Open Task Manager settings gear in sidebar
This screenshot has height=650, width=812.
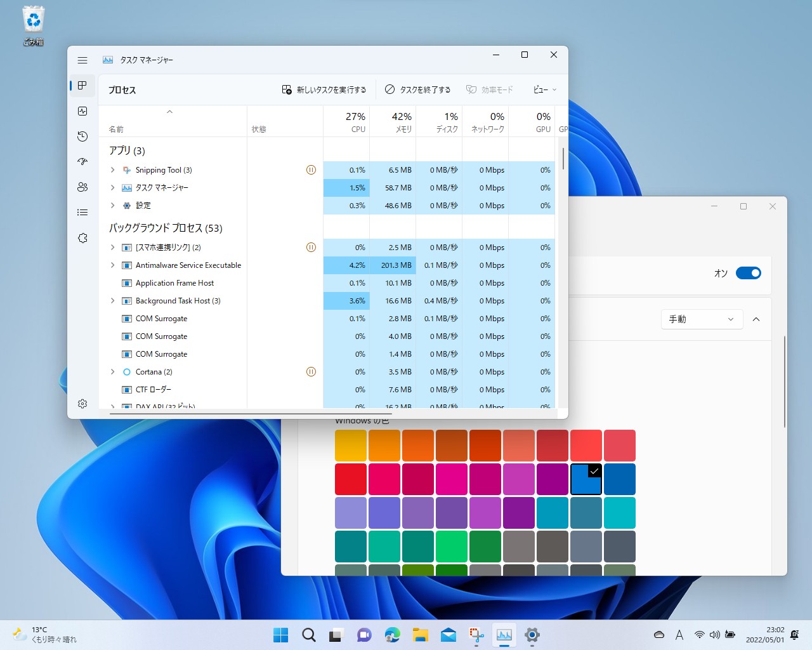82,404
